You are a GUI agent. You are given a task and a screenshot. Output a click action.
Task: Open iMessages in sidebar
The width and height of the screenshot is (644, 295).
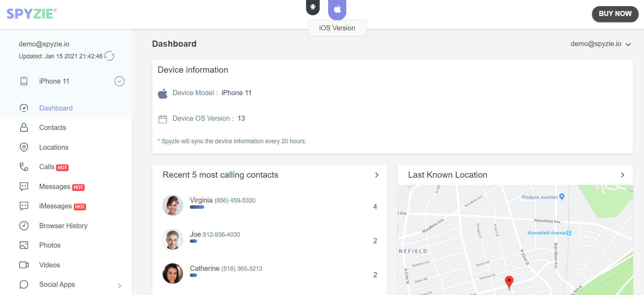pyautogui.click(x=55, y=206)
